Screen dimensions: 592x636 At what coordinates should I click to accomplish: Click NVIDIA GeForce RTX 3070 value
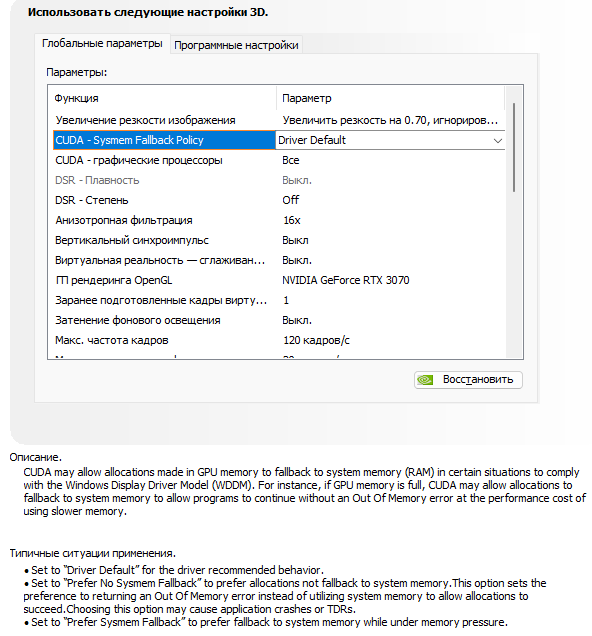pyautogui.click(x=345, y=280)
